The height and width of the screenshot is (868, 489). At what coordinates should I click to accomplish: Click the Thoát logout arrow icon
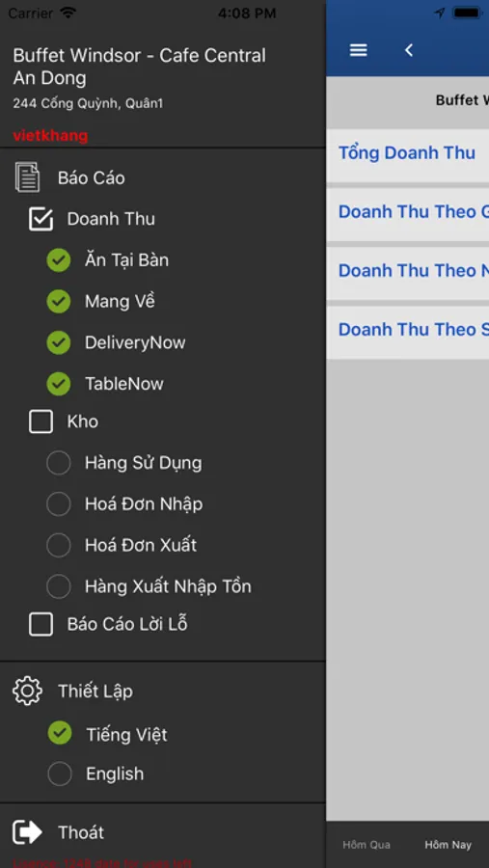pyautogui.click(x=27, y=832)
